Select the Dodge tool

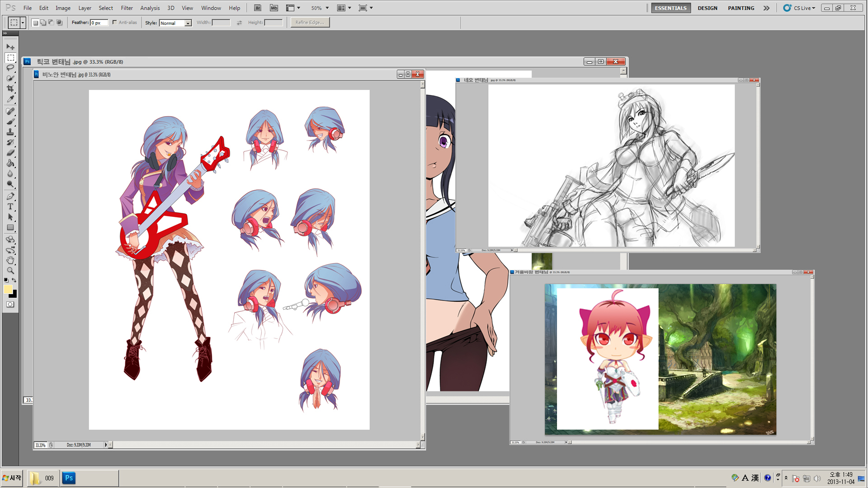[10, 184]
